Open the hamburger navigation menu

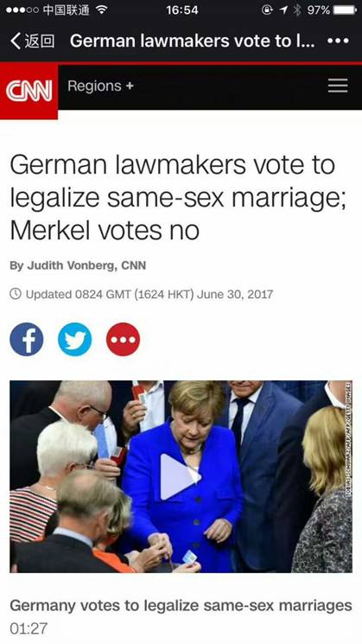coord(338,86)
